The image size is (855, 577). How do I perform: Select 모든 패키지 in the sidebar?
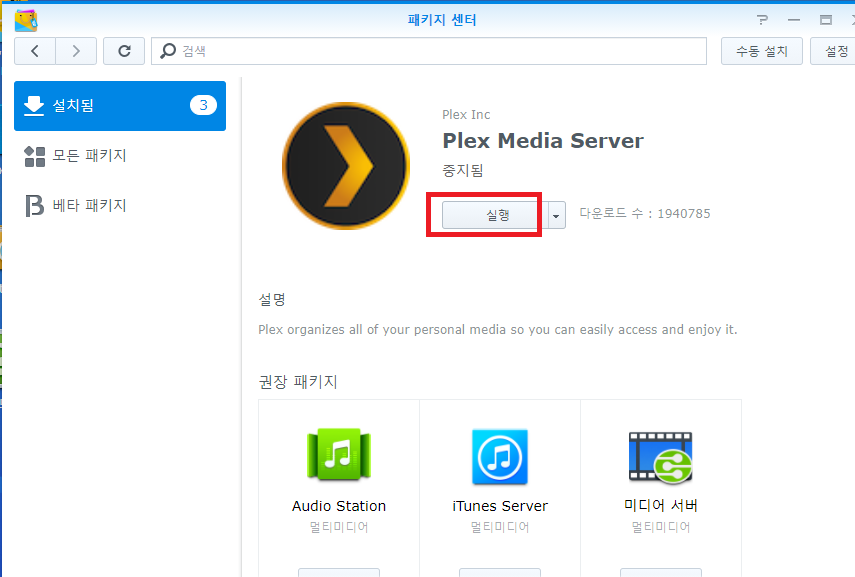click(x=89, y=156)
